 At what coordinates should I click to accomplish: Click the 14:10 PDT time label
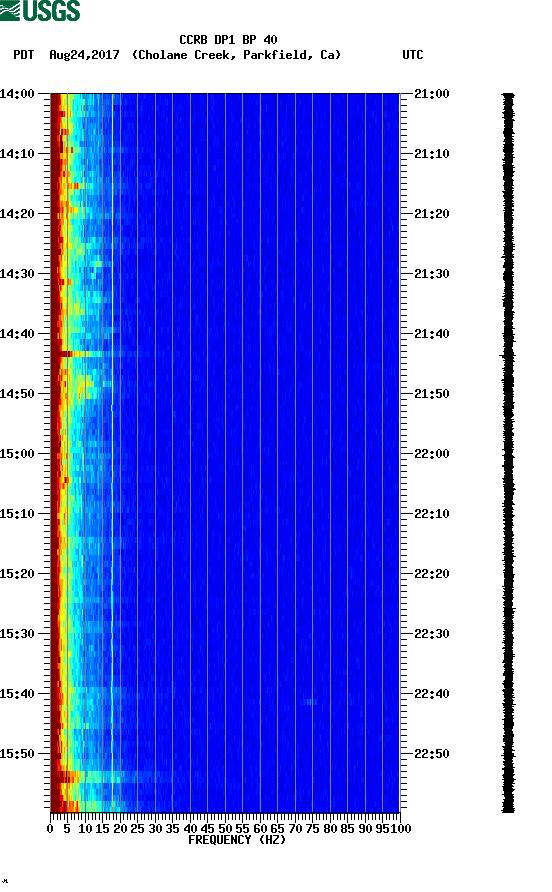pyautogui.click(x=17, y=154)
